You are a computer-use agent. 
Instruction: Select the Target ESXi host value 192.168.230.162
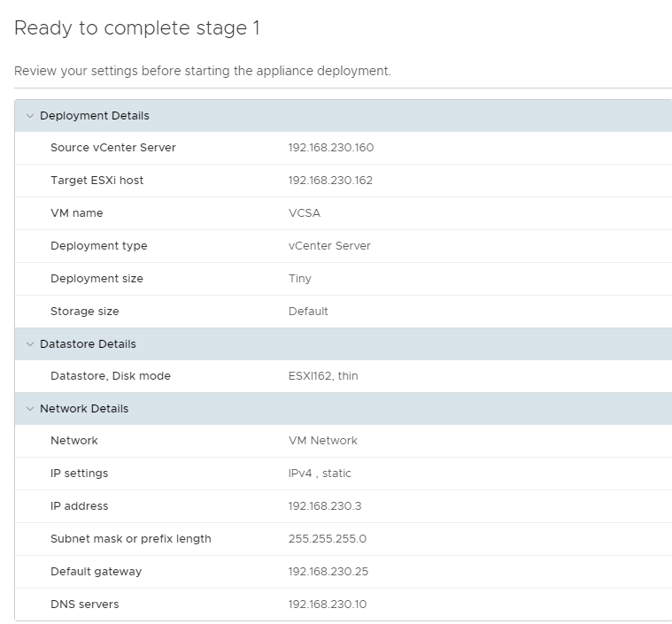[330, 181]
